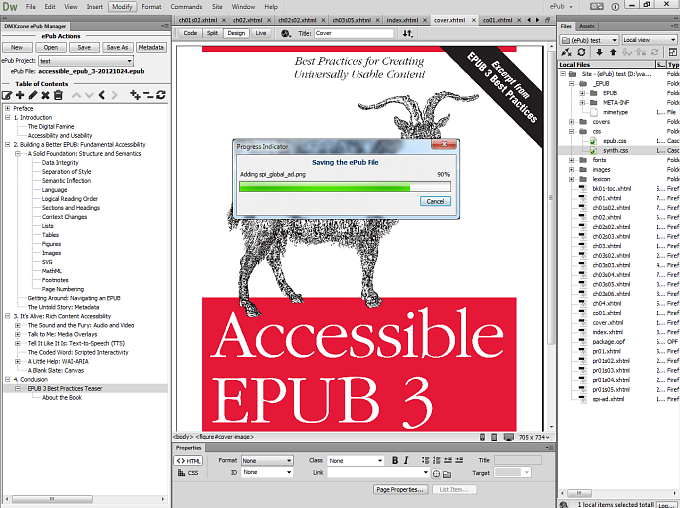The height and width of the screenshot is (508, 680).
Task: Click the Title input field in document toolbar
Action: tap(353, 33)
